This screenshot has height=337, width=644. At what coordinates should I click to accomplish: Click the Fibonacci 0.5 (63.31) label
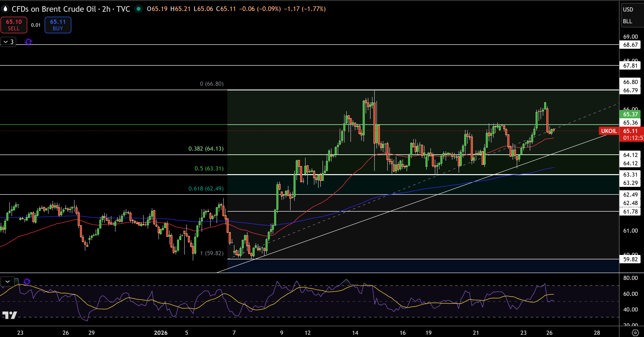point(209,168)
